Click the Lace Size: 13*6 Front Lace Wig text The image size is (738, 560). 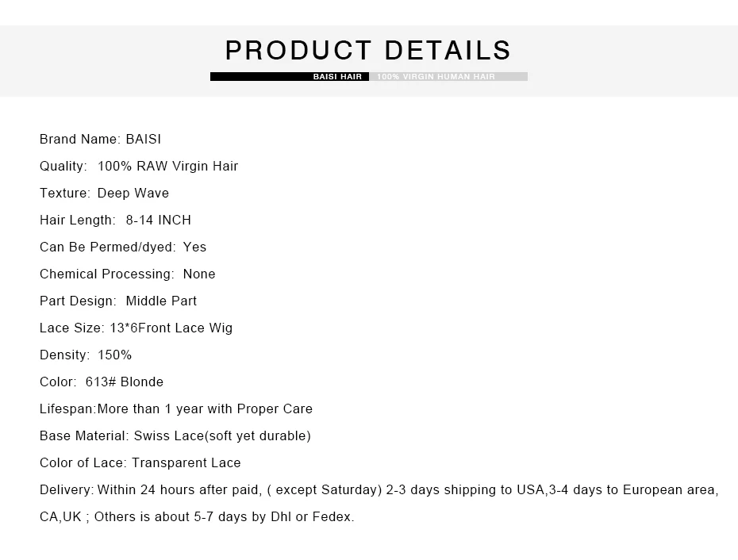[136, 328]
